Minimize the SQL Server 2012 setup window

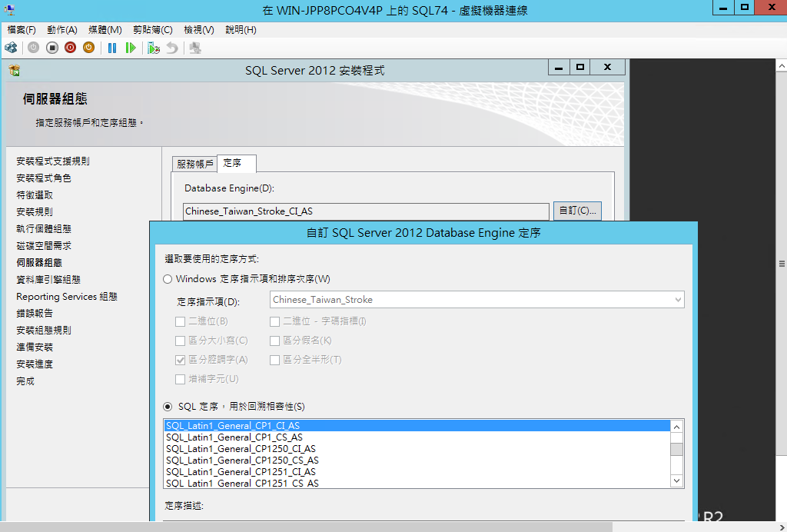[559, 67]
